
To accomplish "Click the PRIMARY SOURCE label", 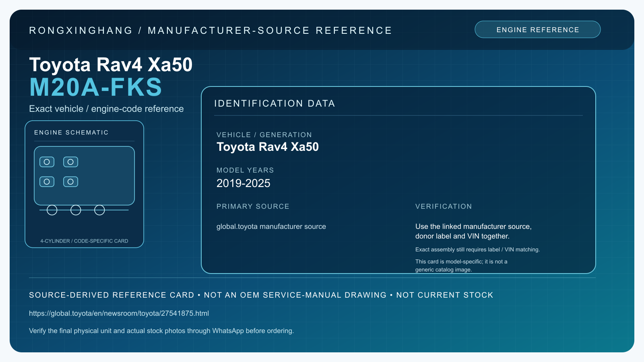I will pos(253,206).
